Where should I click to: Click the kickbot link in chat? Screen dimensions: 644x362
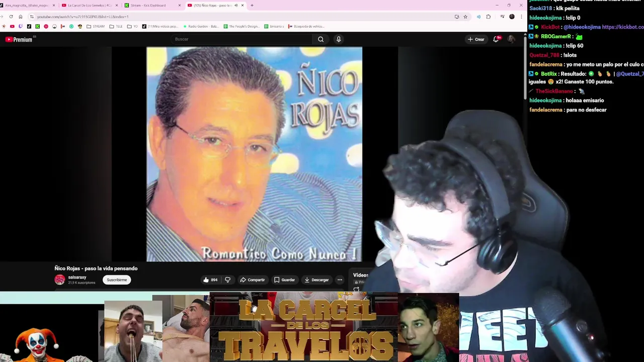[x=623, y=27]
